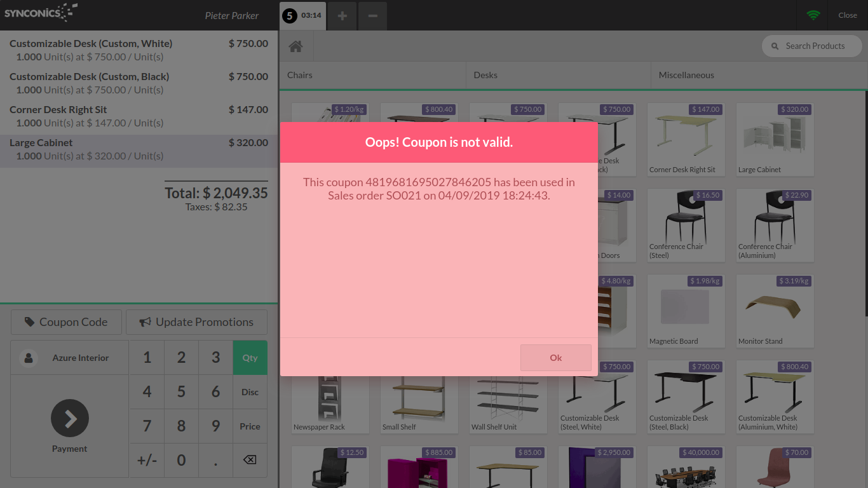Click Update Promotions megaphone button
868x488 pixels.
(196, 322)
